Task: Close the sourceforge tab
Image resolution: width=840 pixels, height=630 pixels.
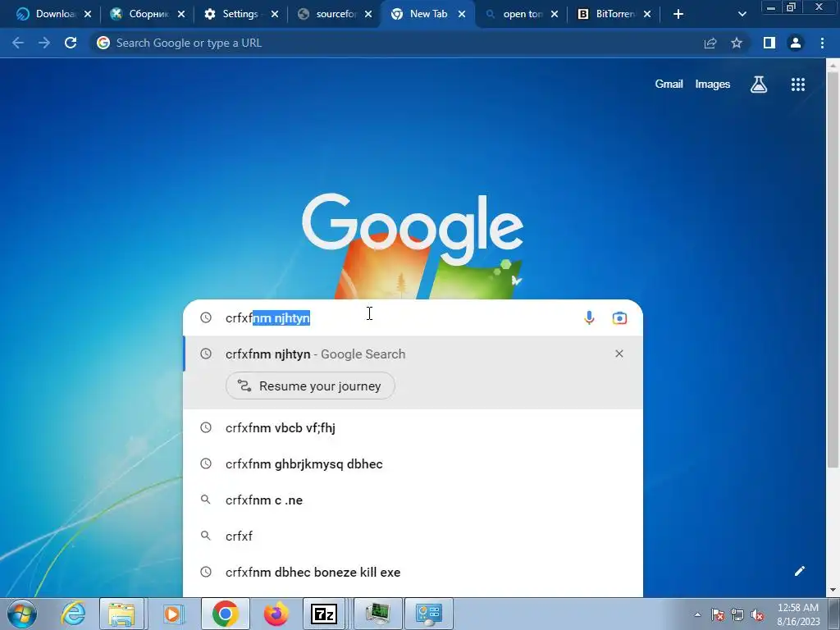Action: tap(368, 14)
